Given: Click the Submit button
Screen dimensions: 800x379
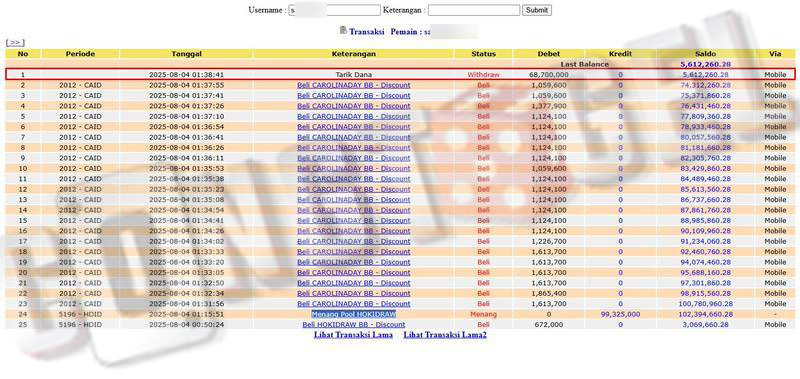Looking at the screenshot, I should tap(537, 10).
